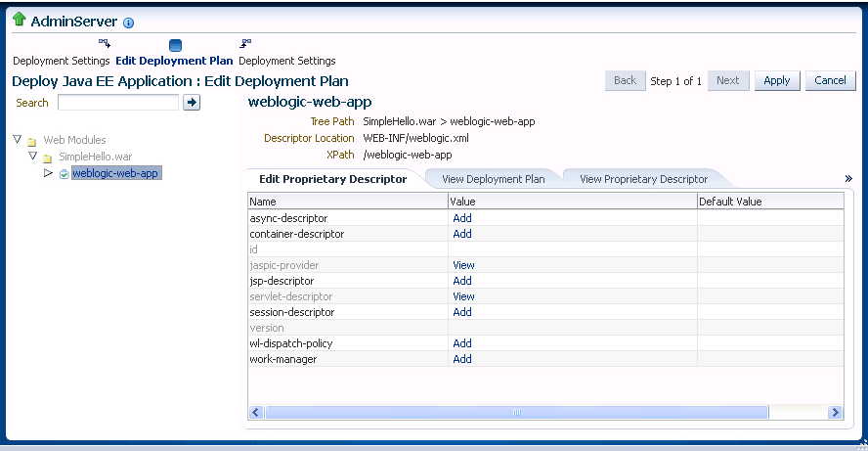Click the wl-dispatch-policy name cell

click(x=348, y=343)
